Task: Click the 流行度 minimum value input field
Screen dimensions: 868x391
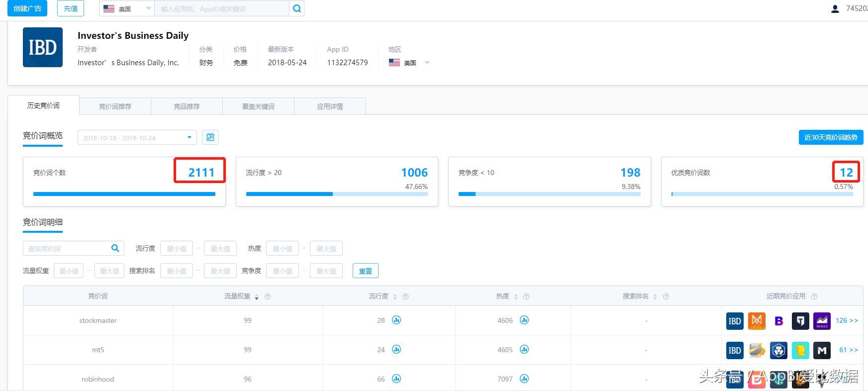Action: [x=177, y=249]
